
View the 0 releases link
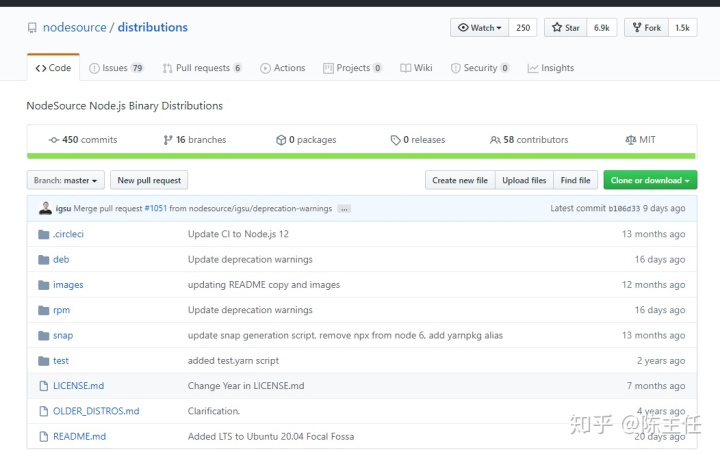(418, 140)
